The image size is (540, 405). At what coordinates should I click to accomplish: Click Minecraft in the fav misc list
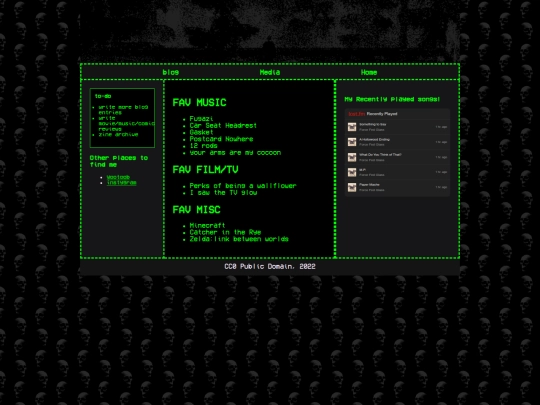[x=207, y=226]
